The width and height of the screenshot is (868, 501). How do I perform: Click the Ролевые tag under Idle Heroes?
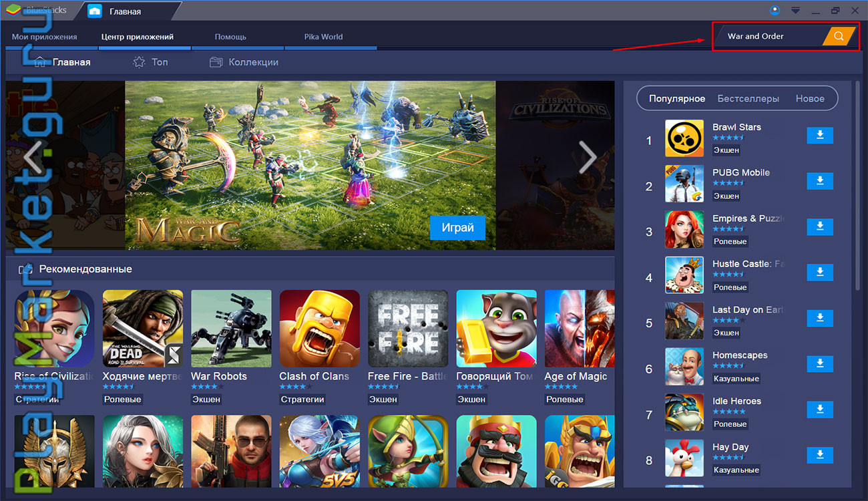[x=730, y=424]
